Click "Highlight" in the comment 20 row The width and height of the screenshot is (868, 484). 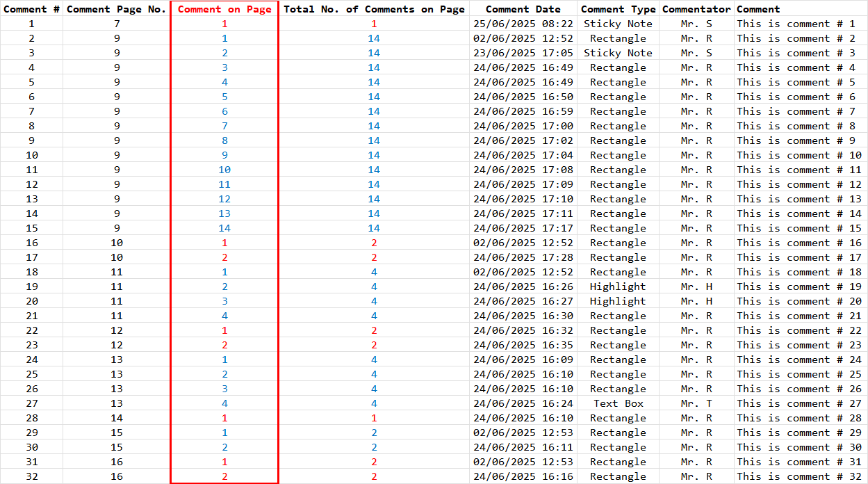(618, 301)
